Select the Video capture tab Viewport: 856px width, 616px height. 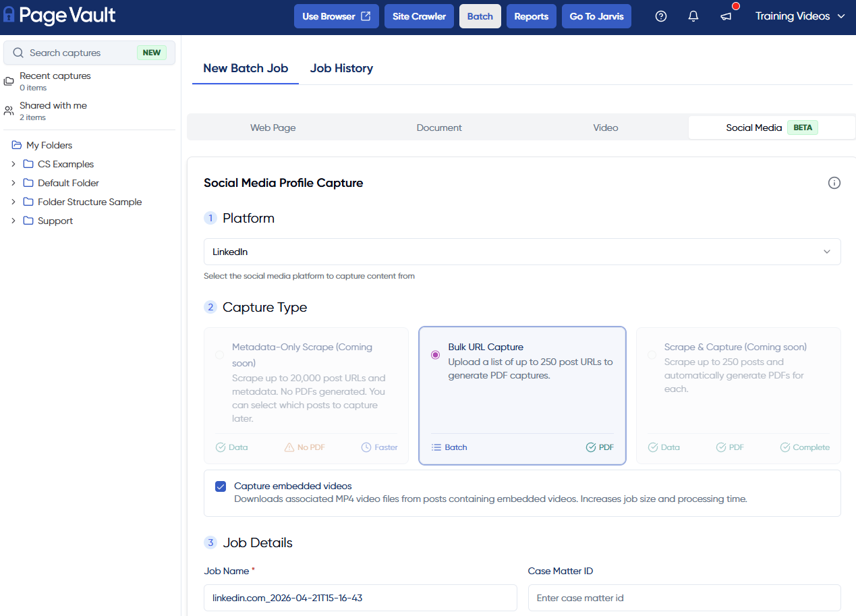606,128
